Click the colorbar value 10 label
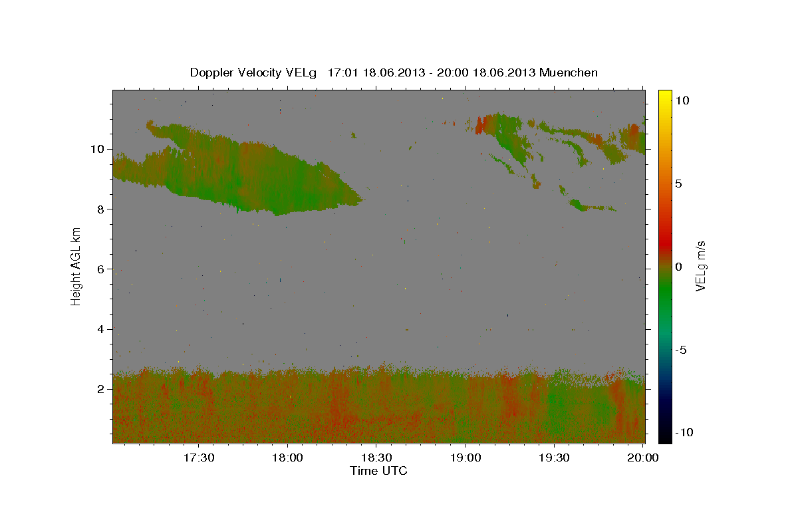This screenshot has width=798, height=532. 682,100
